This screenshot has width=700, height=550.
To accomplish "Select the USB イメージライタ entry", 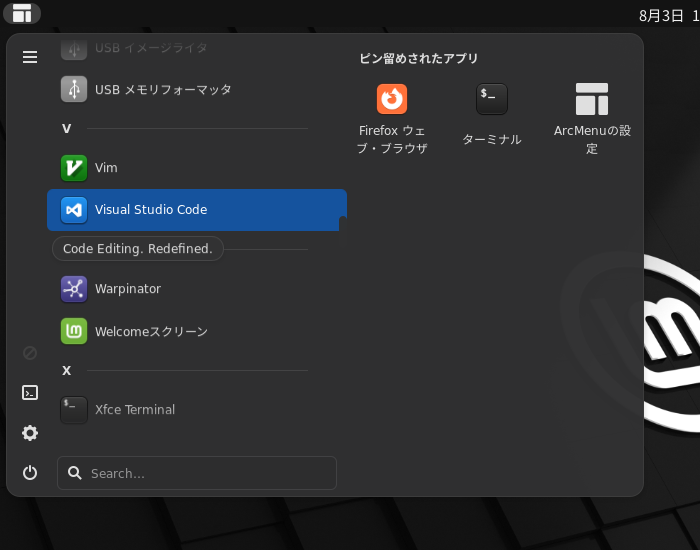I will 197,48.
